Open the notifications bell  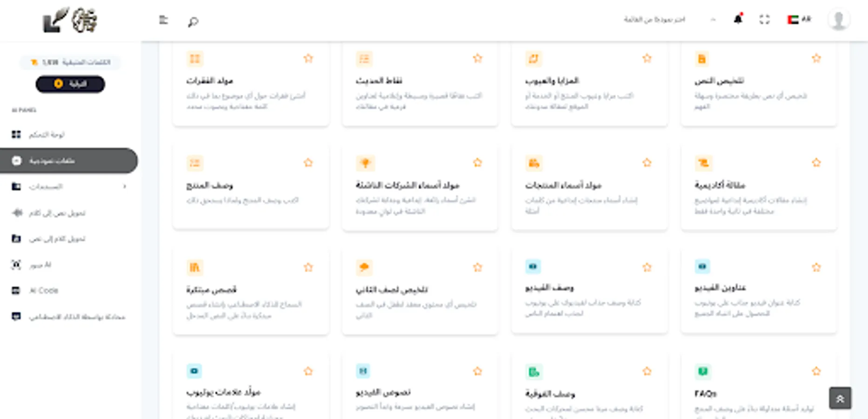738,20
